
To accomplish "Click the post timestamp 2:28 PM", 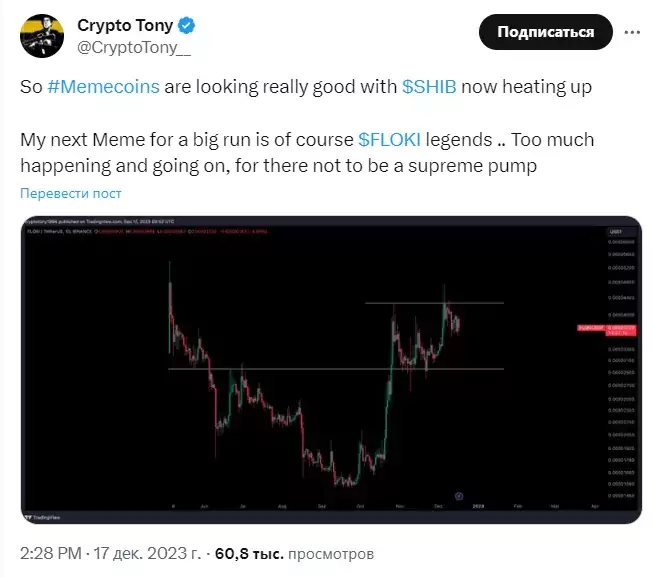I will pyautogui.click(x=51, y=553).
